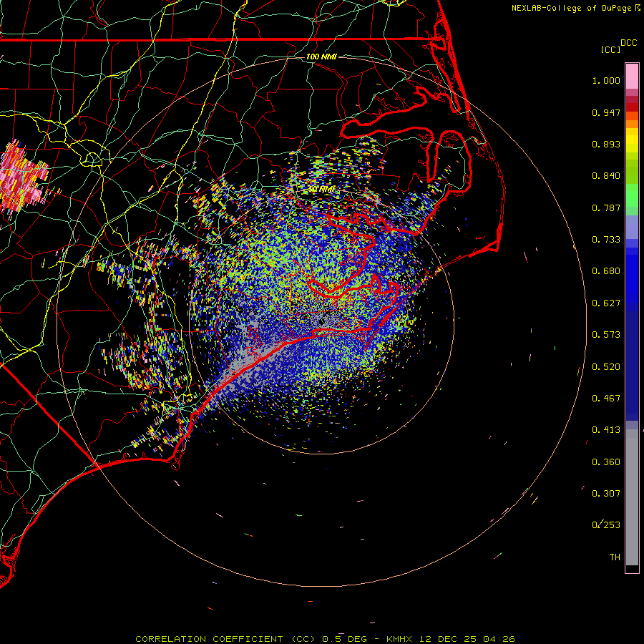
Task: Pick the light pink color bar segment near 1.000
Action: click(x=632, y=76)
